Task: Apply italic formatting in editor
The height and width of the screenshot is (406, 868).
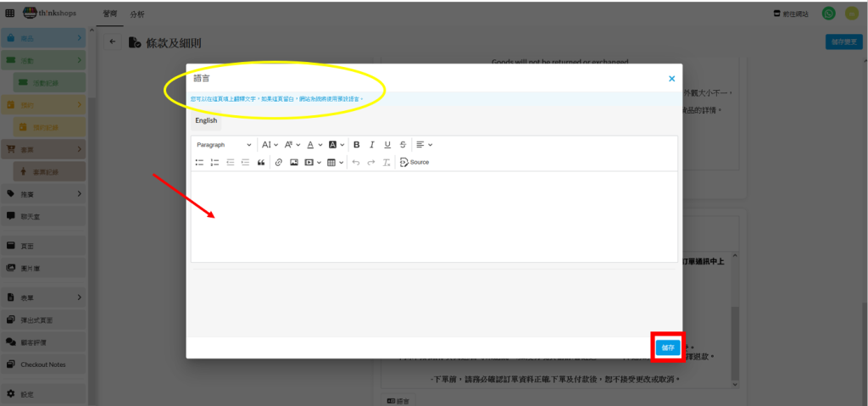Action: point(372,145)
